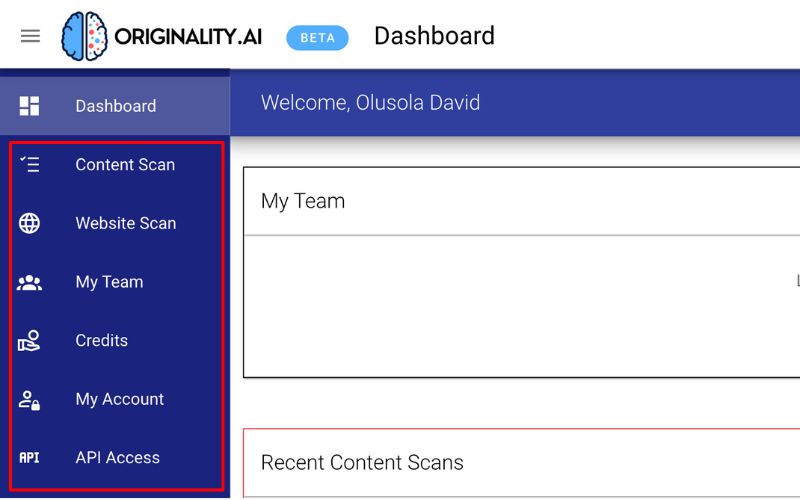Select API Access menu item
This screenshot has height=500, width=800.
pyautogui.click(x=117, y=458)
